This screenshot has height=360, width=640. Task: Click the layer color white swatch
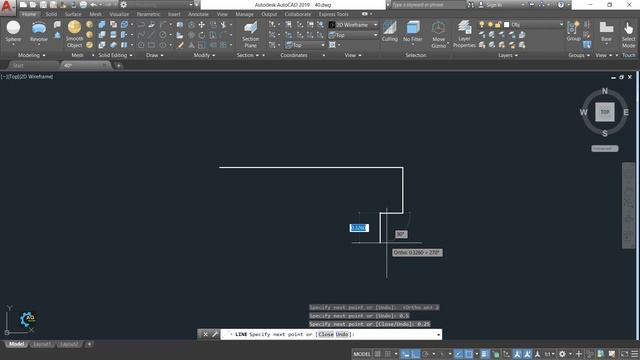tap(507, 25)
